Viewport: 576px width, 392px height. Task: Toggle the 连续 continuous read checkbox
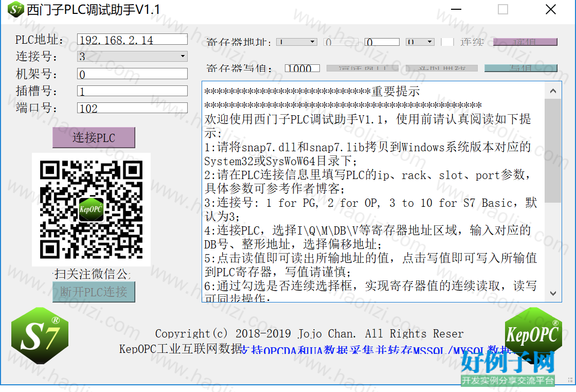tap(447, 42)
